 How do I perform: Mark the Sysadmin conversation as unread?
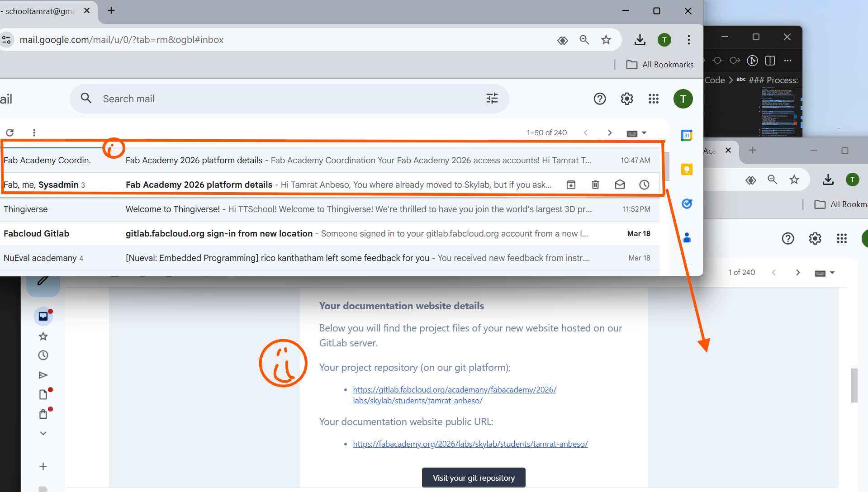pyautogui.click(x=620, y=184)
